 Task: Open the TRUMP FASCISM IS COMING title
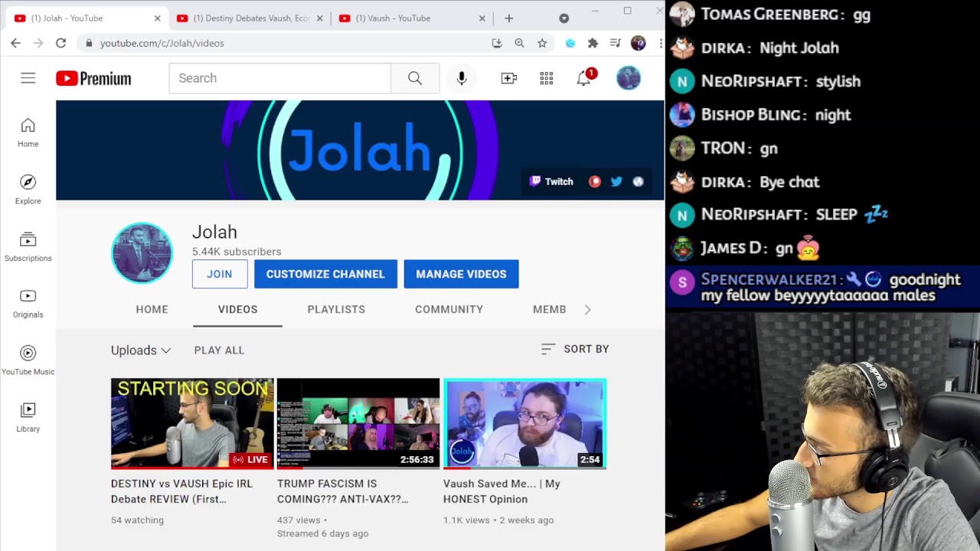[342, 491]
